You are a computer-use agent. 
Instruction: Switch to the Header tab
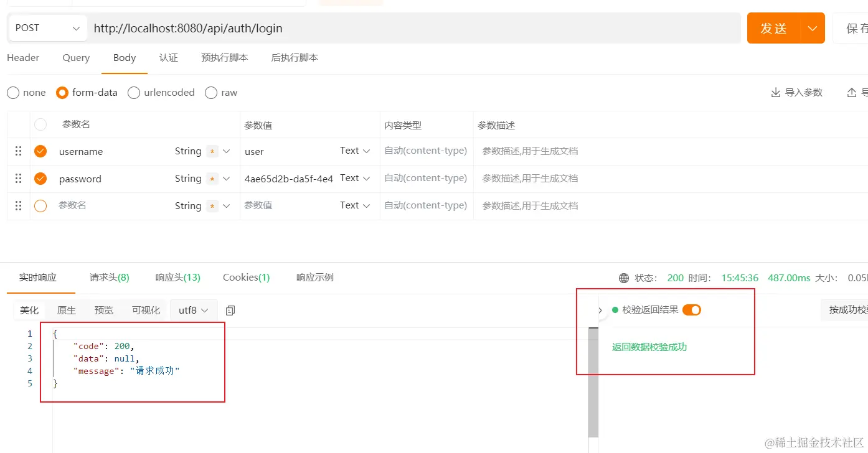click(23, 58)
